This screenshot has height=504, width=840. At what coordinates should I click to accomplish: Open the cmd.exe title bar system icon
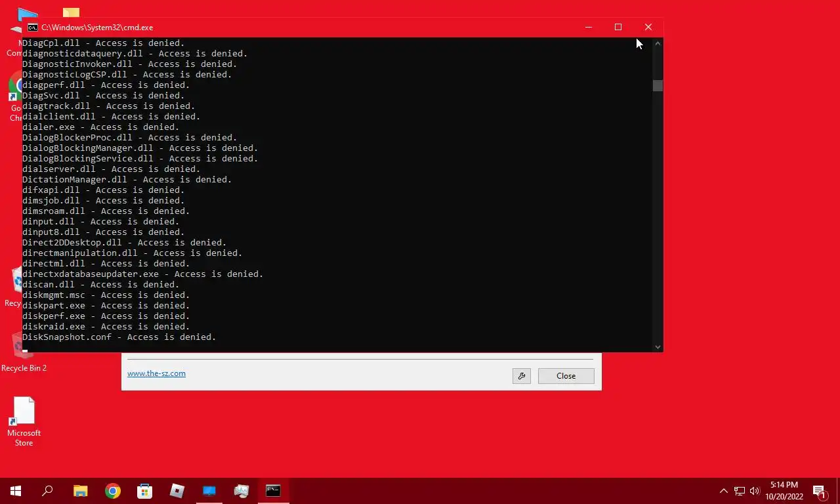[32, 28]
